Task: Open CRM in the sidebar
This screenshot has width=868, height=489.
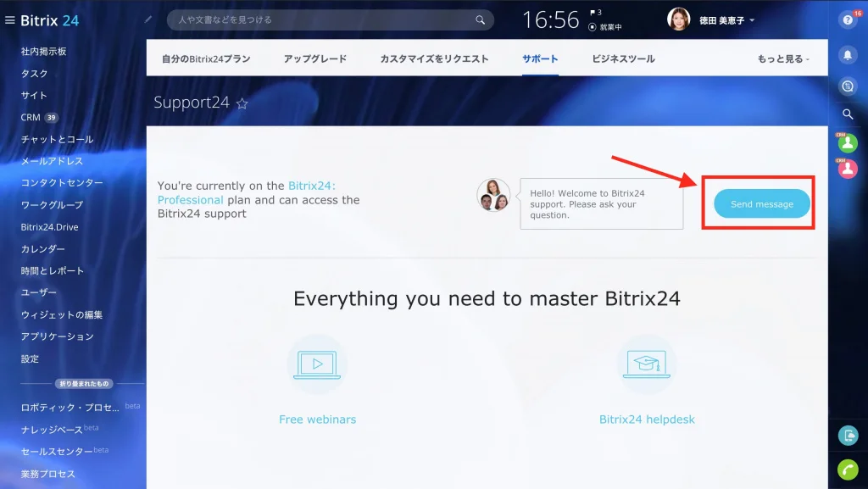Action: tap(31, 117)
